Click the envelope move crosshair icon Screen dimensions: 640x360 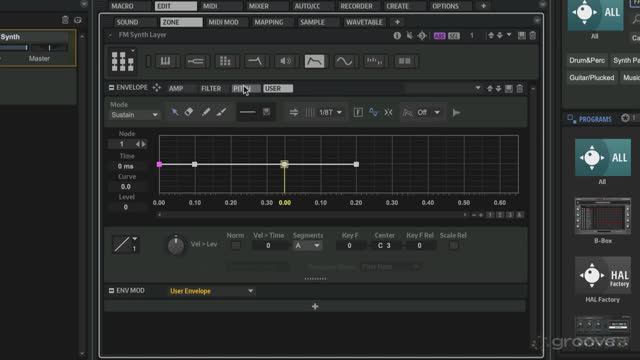click(157, 88)
